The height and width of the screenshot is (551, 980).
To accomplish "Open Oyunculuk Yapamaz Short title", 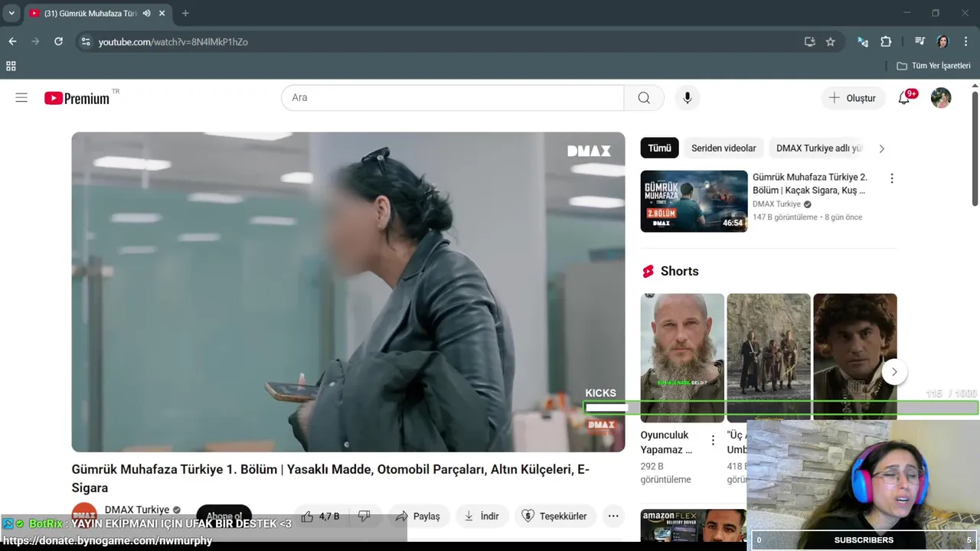I will (x=666, y=442).
